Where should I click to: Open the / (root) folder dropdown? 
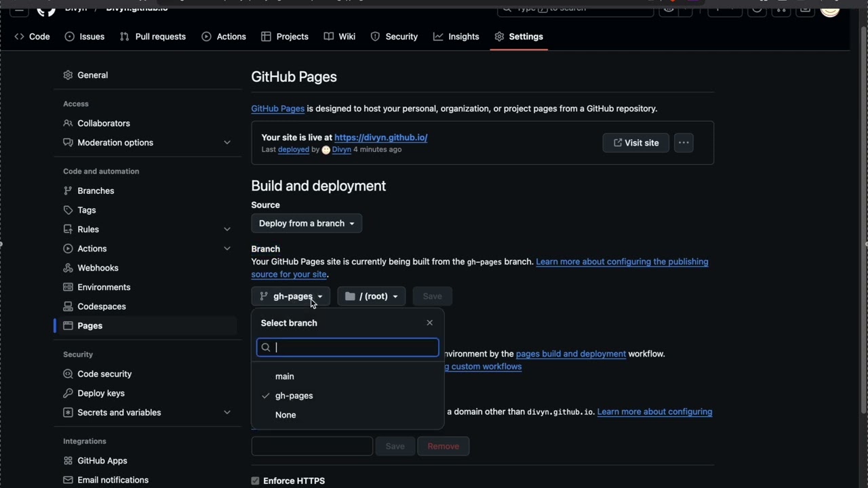[372, 296]
